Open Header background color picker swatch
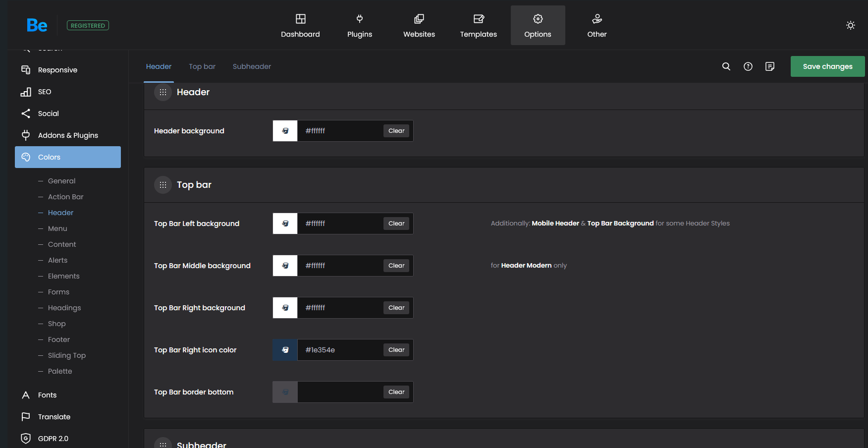This screenshot has height=448, width=868. pos(285,131)
